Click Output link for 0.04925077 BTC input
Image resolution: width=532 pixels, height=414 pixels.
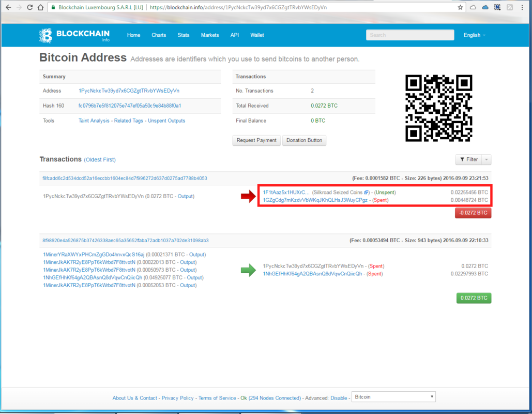195,277
